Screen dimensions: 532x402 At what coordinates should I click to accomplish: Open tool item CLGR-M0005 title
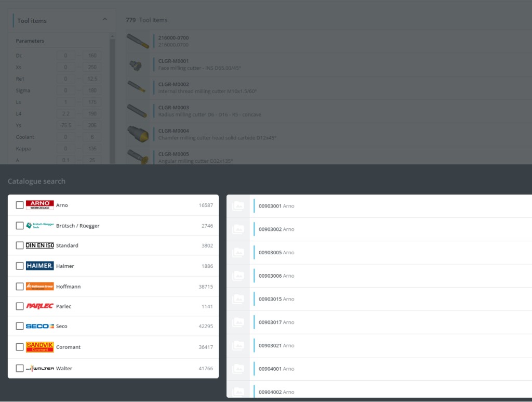174,154
